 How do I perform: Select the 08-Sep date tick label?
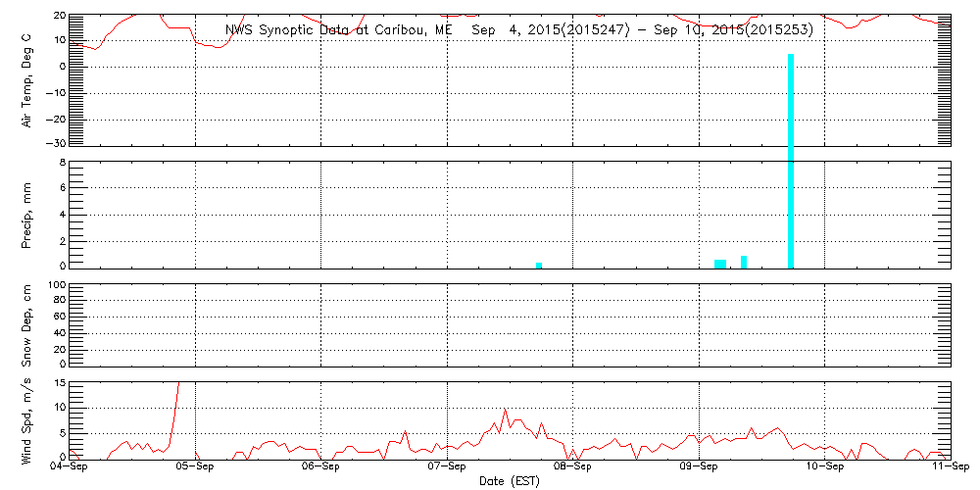(x=572, y=468)
